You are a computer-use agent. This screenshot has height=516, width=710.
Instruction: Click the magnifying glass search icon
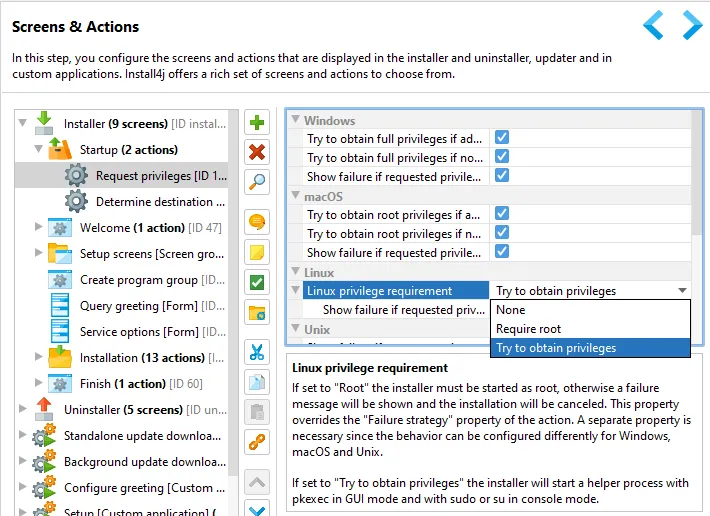(257, 182)
